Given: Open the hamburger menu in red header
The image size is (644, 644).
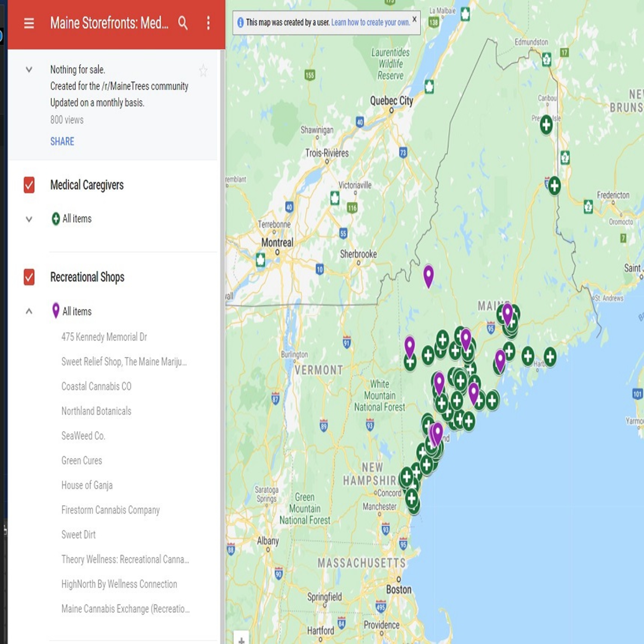Looking at the screenshot, I should [29, 23].
